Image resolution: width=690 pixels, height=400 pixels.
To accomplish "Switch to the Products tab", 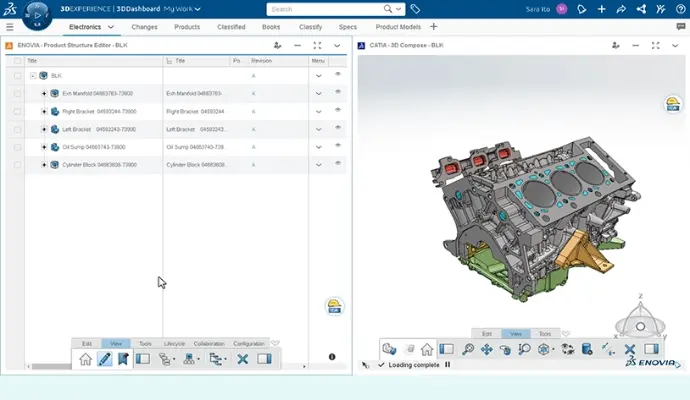I will pos(187,27).
